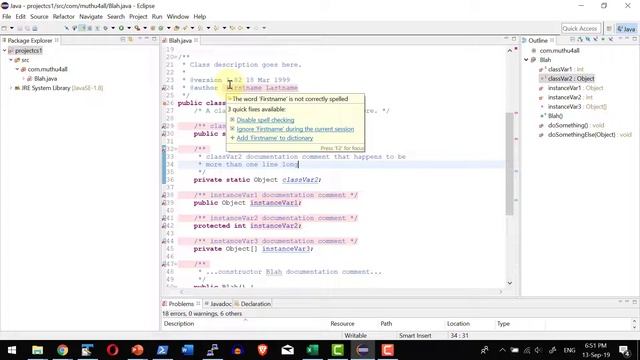Image resolution: width=640 pixels, height=360 pixels.
Task: Open the External Tools dropdown arrow
Action: pos(145,28)
